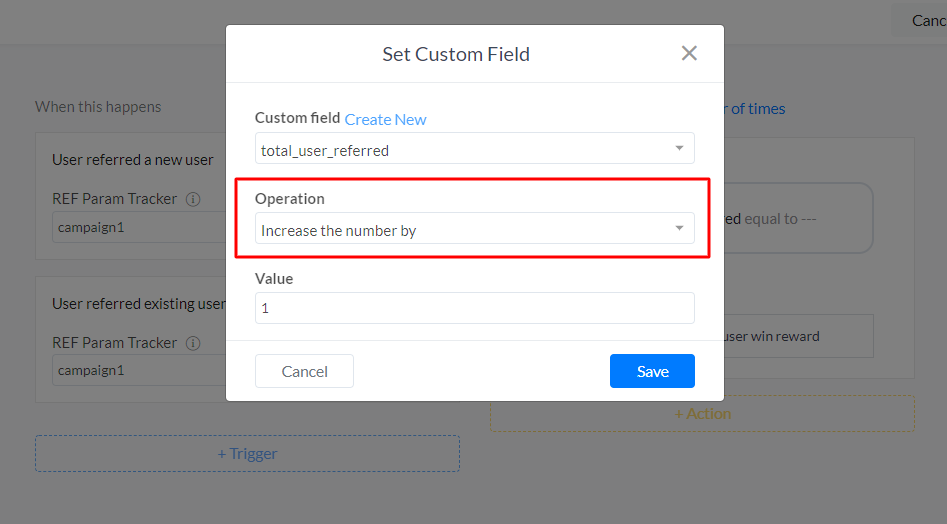The image size is (947, 524).
Task: Click the + Trigger button
Action: click(x=247, y=453)
